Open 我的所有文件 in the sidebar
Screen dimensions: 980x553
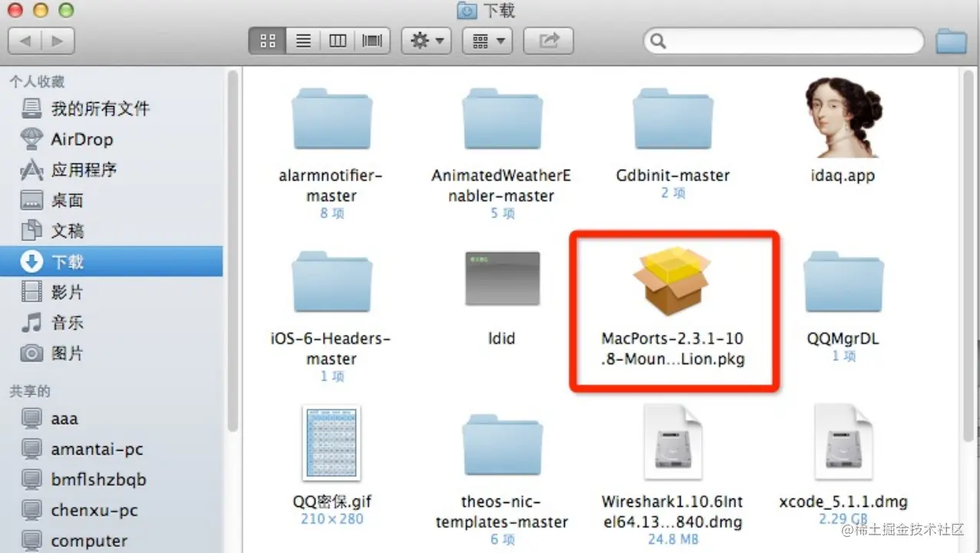tap(111, 109)
